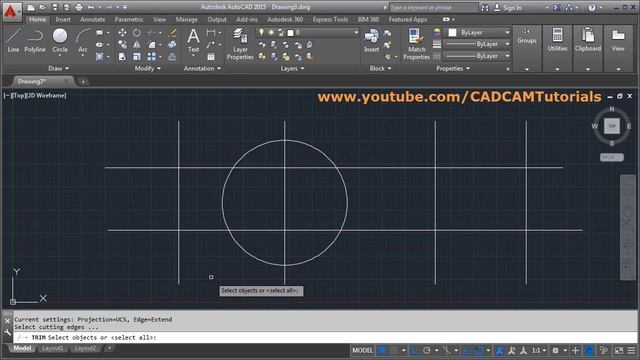Switch to the Annotate ribbon tab

tap(93, 19)
